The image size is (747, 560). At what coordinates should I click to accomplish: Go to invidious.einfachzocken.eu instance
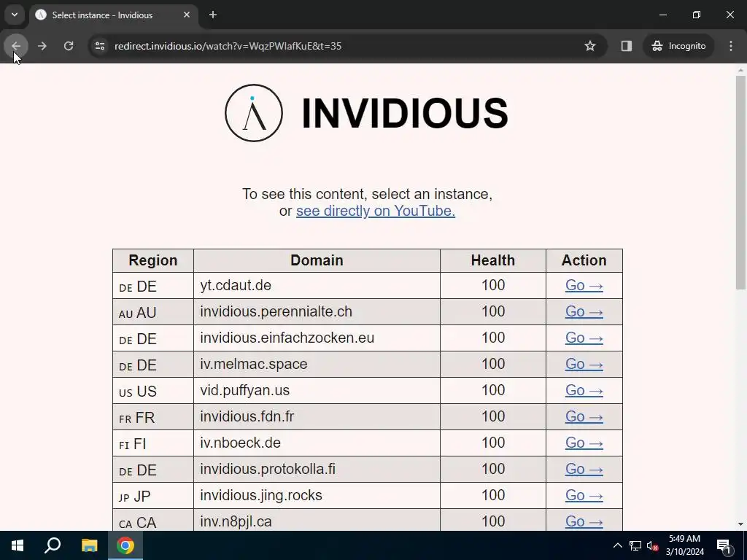click(x=584, y=338)
